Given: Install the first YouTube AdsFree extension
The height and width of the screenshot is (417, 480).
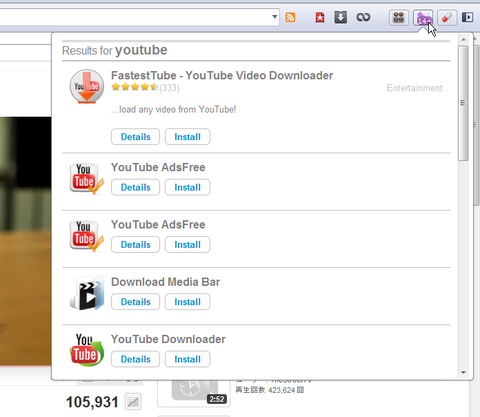Looking at the screenshot, I should click(x=187, y=187).
